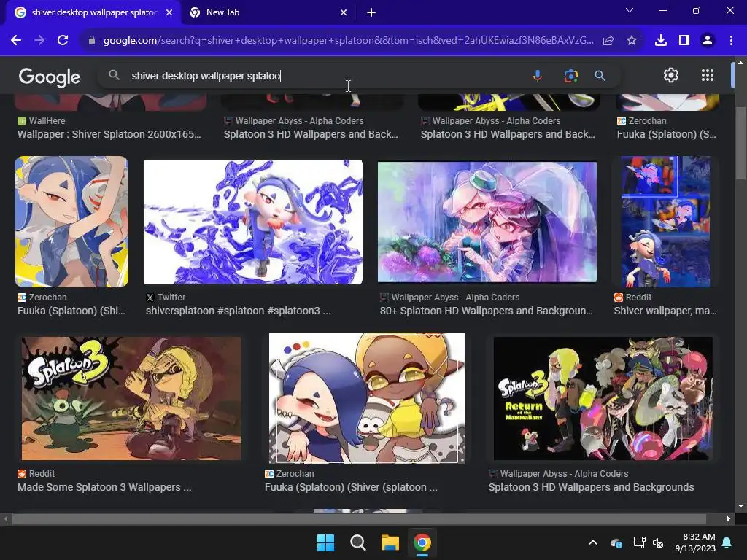
Task: Open Splatoon 3 desert Reddit thumbnail
Action: 131,399
